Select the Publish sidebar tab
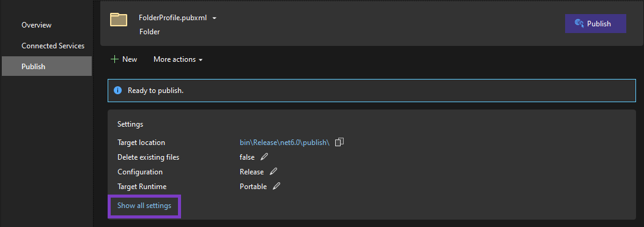The height and width of the screenshot is (227, 644). [x=46, y=66]
